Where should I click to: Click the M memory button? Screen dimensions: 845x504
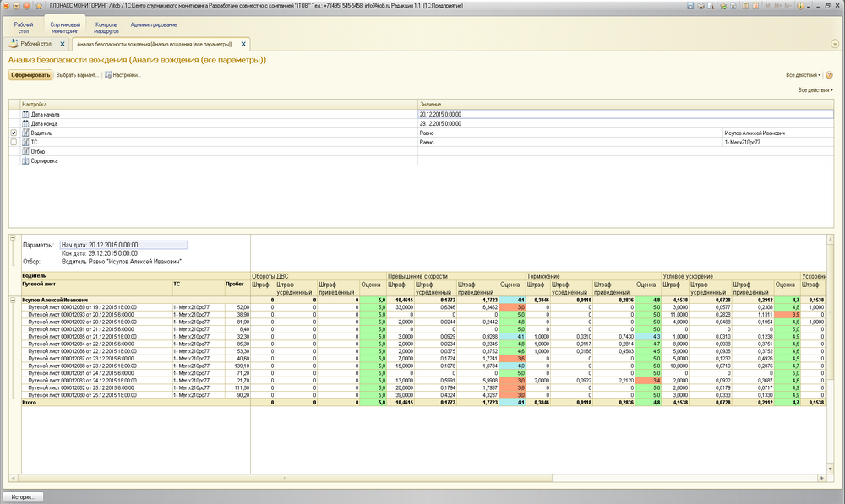(x=768, y=6)
